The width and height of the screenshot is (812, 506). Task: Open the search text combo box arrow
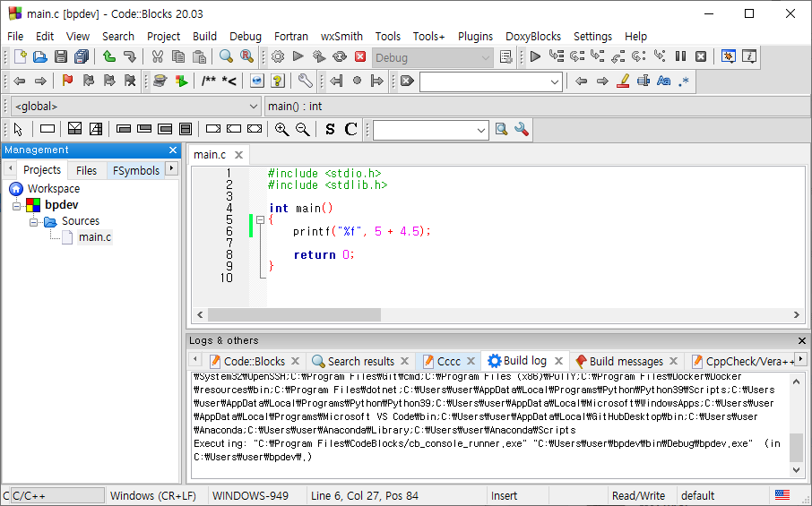click(x=555, y=81)
